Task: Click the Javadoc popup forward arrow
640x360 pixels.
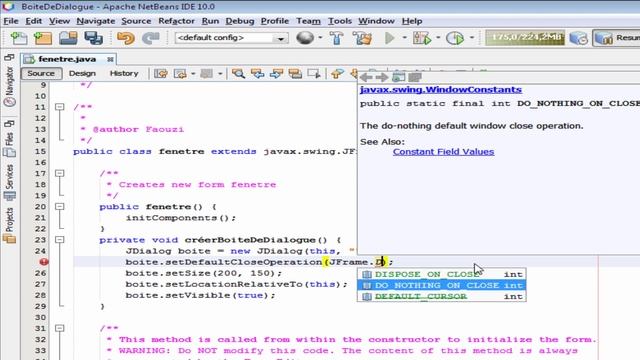Action: click(x=382, y=77)
